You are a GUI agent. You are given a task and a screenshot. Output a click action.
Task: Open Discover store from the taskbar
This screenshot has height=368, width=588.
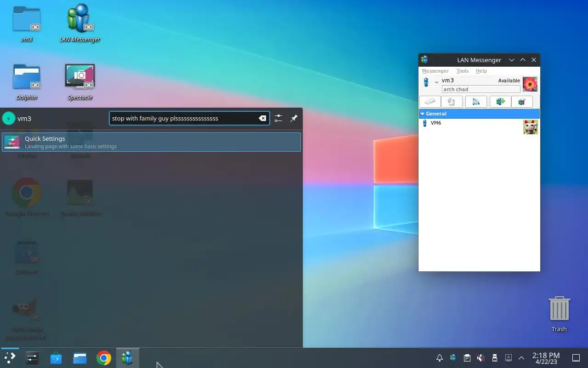[56, 358]
